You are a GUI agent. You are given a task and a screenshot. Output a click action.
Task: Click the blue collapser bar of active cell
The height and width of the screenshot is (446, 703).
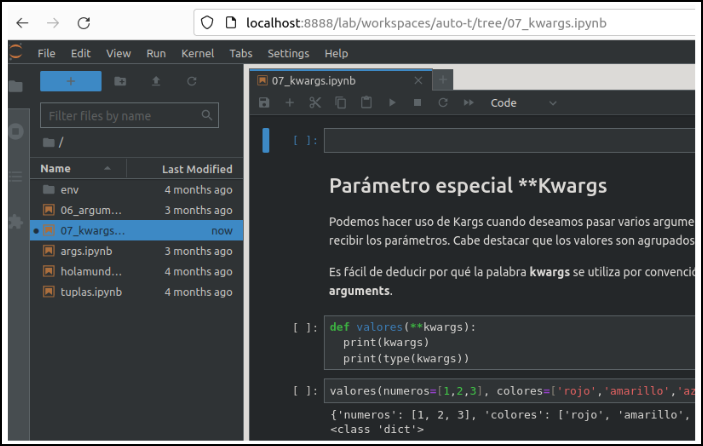point(266,140)
